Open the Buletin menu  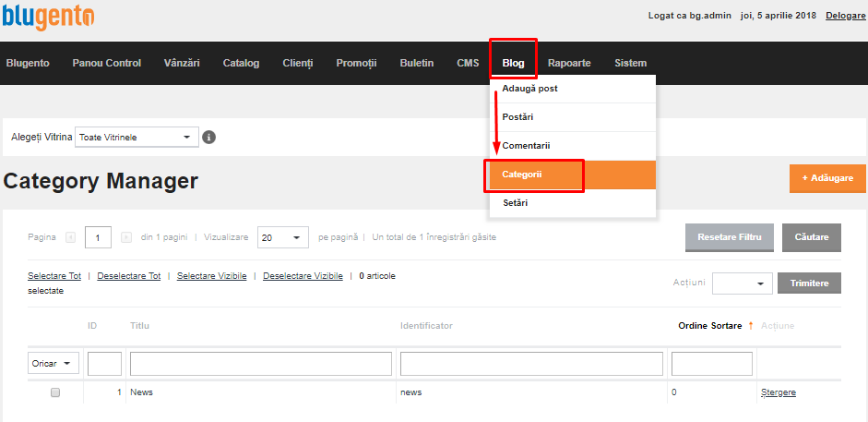click(417, 63)
